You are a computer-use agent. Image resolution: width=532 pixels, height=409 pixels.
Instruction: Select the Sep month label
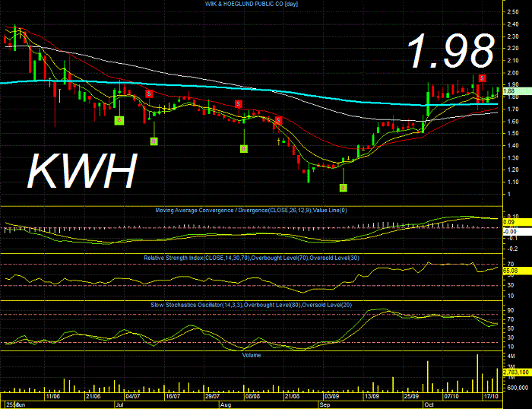325,405
